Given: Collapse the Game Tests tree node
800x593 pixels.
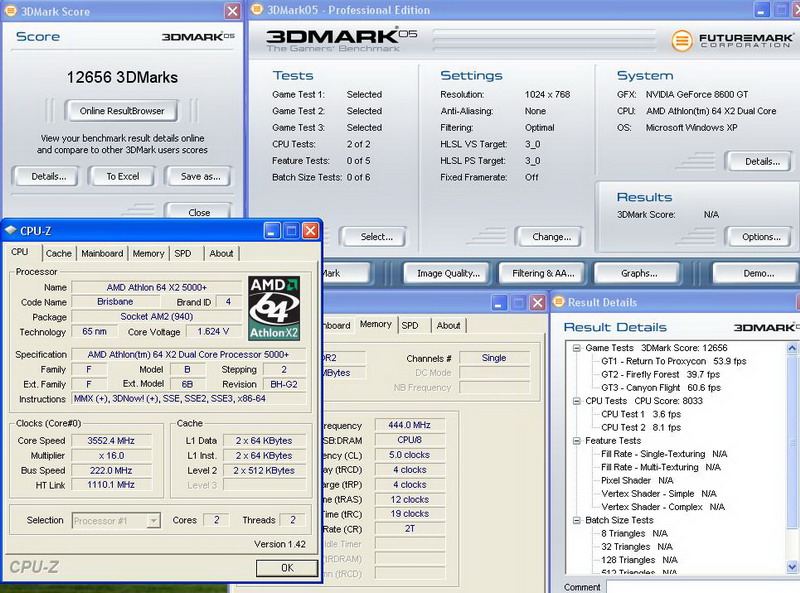Looking at the screenshot, I should 577,348.
